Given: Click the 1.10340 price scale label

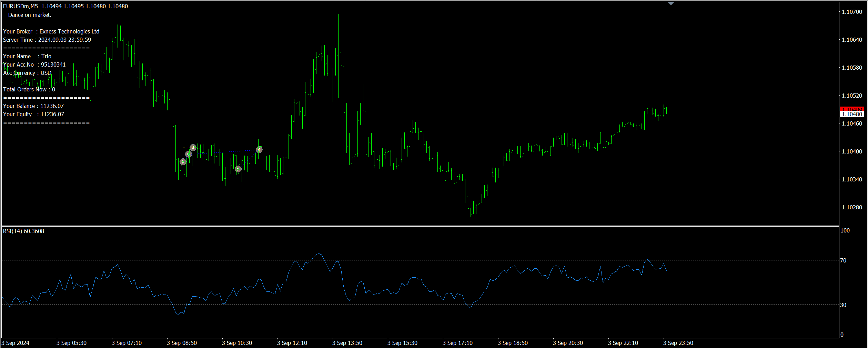Looking at the screenshot, I should pos(852,179).
